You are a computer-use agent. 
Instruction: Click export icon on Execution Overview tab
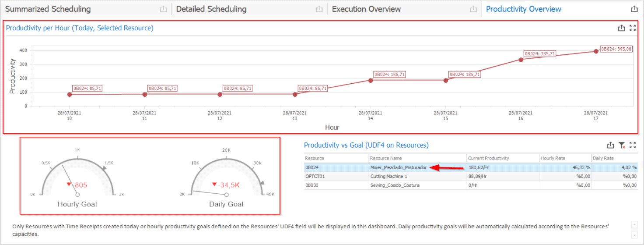click(x=473, y=9)
